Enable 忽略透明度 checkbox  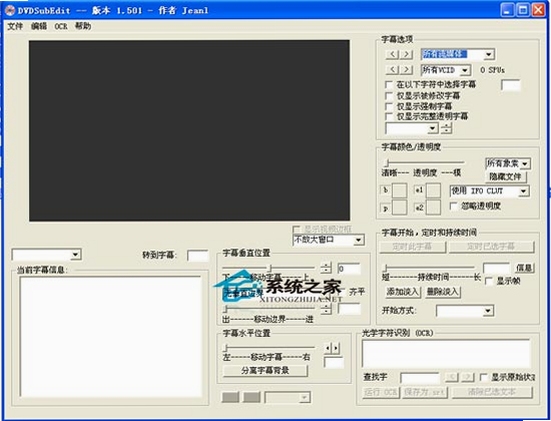[x=454, y=206]
